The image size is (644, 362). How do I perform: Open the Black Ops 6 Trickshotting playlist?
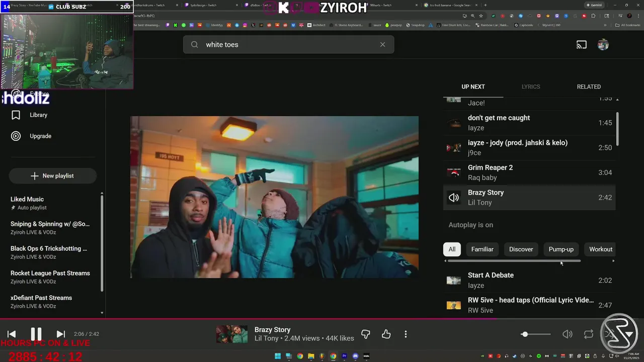pyautogui.click(x=50, y=252)
